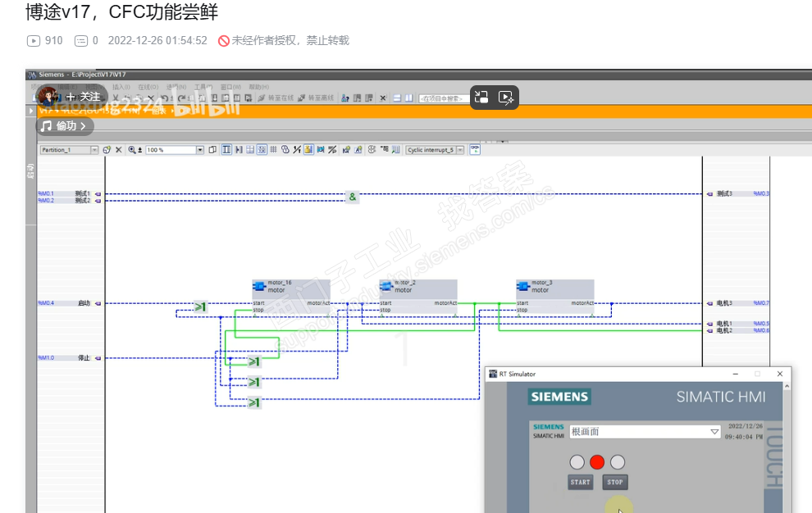Screen dimensions: 812x513
Task: Click the left grey indicator lamp
Action: point(577,462)
